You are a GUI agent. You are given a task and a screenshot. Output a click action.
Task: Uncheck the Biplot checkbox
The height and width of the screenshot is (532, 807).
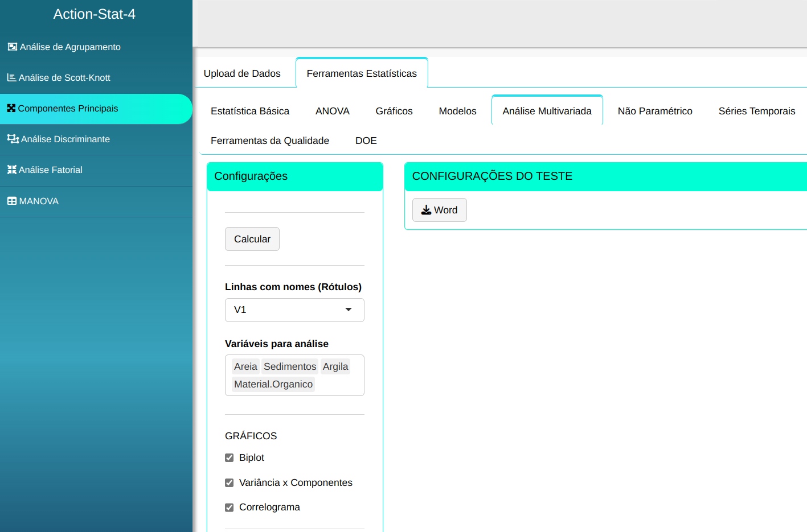pos(230,458)
